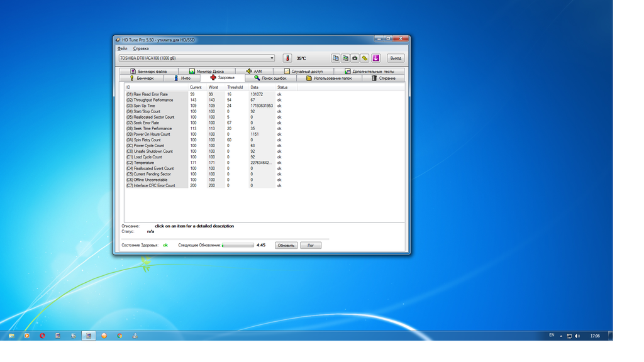This screenshot has width=644, height=362.
Task: Open the Файл menu
Action: point(123,48)
